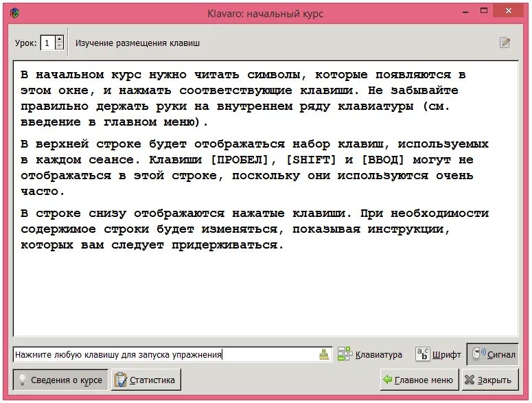Click the clear entry broom icon
The height and width of the screenshot is (403, 532).
[x=324, y=354]
